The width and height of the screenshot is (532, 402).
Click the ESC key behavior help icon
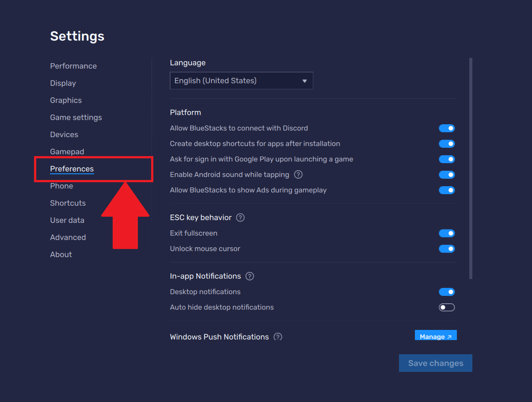240,217
